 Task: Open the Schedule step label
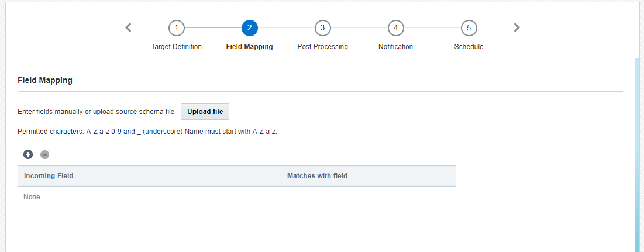pos(469,47)
